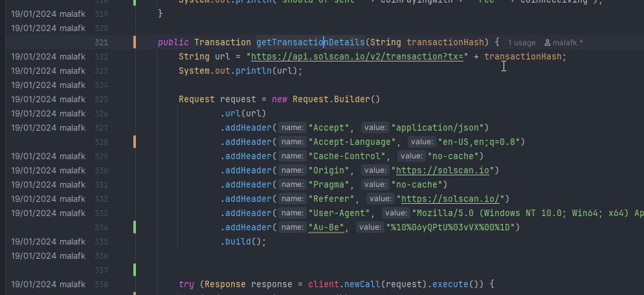Click the '1 usage' hint after getTransactionDetails

(522, 43)
